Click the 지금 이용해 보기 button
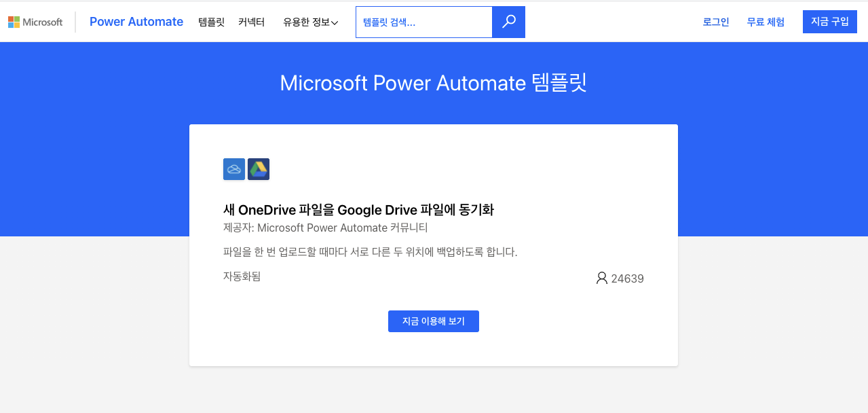The image size is (868, 413). 434,321
